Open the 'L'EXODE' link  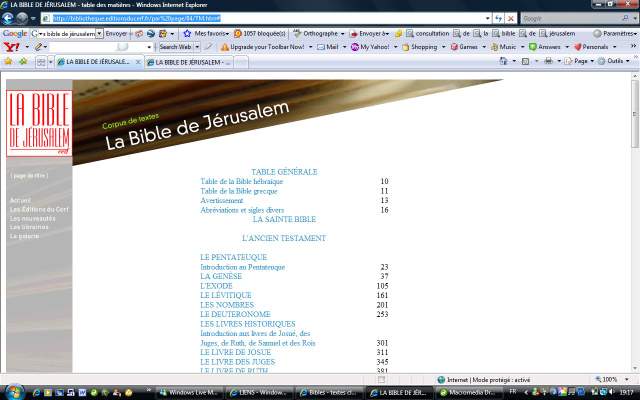(x=216, y=286)
